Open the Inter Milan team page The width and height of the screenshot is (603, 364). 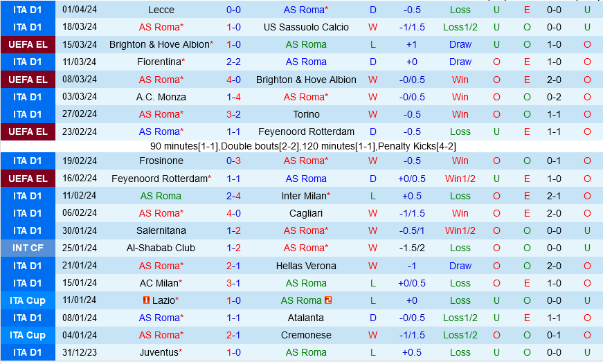point(304,196)
